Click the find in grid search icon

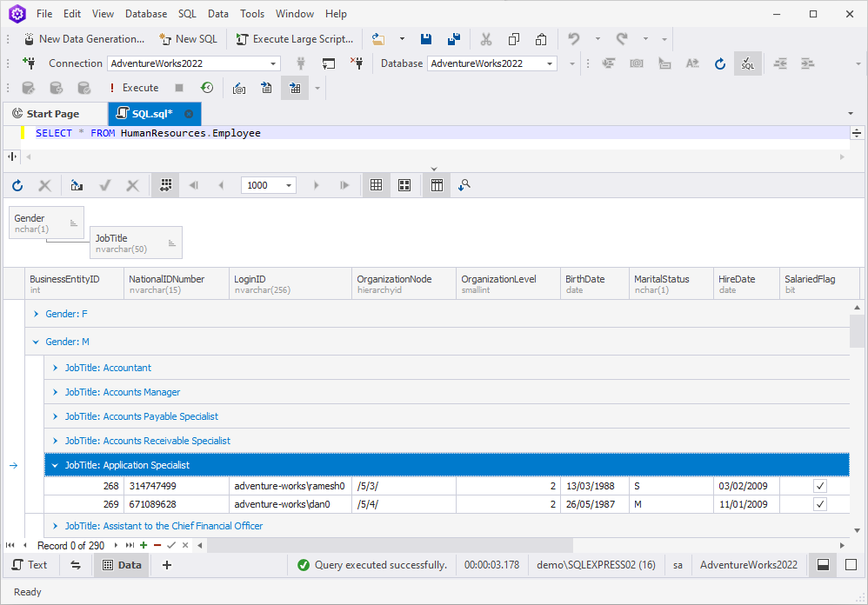tap(464, 185)
